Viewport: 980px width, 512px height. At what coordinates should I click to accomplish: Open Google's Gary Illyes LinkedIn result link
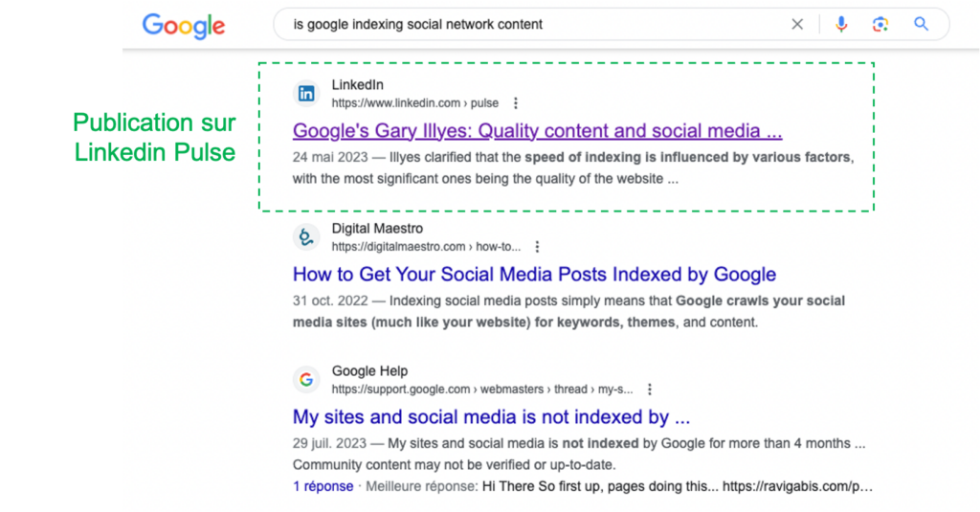click(x=537, y=131)
